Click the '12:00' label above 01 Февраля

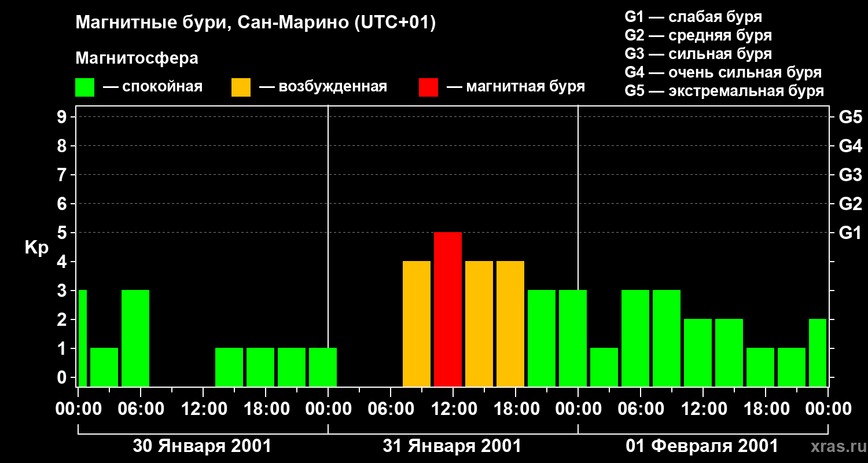(x=703, y=409)
